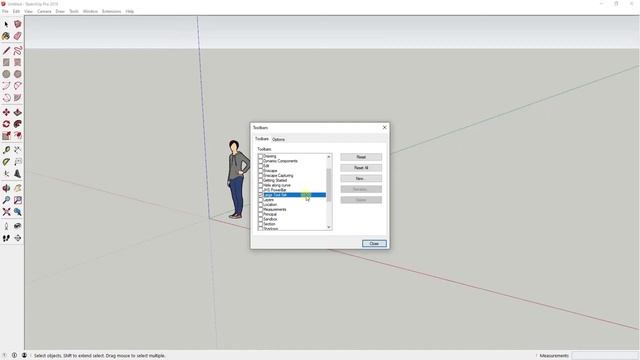640x360 pixels.
Task: Click the Reset All button
Action: 361,168
